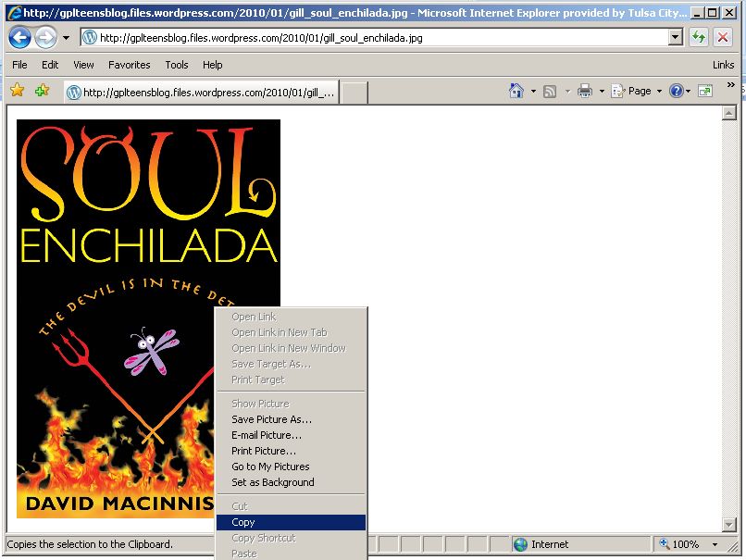Click the status bar text 'Copies the selection to the Clipboard.'
746x560 pixels.
click(90, 544)
